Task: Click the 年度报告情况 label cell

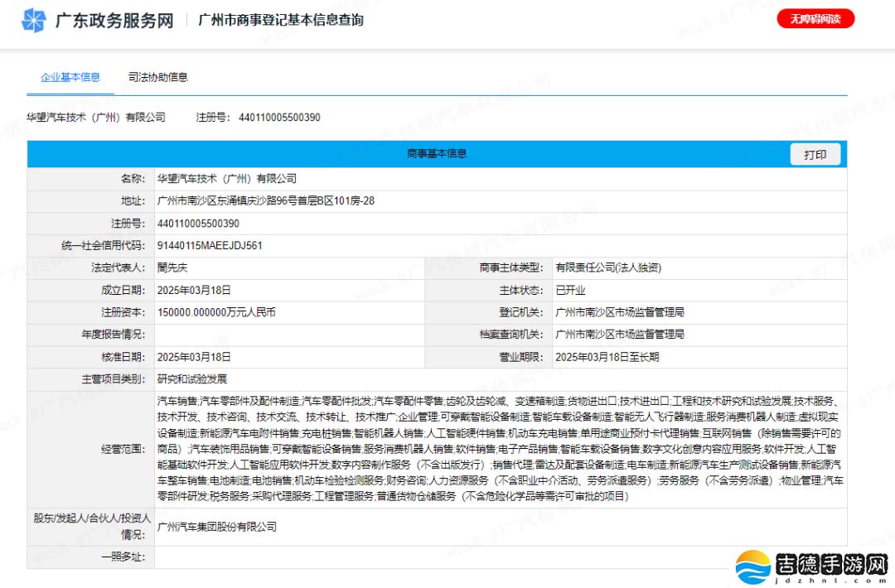Action: click(x=91, y=335)
